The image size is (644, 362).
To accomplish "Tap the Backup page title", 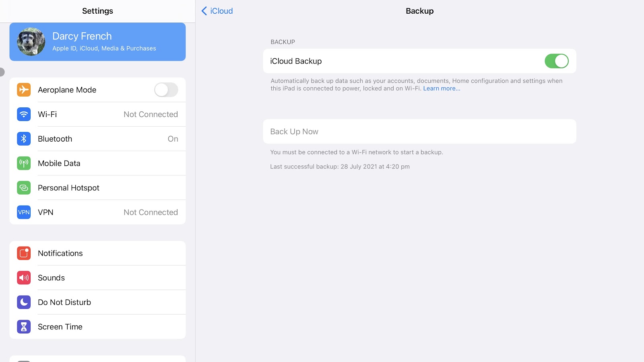I will pos(419,11).
